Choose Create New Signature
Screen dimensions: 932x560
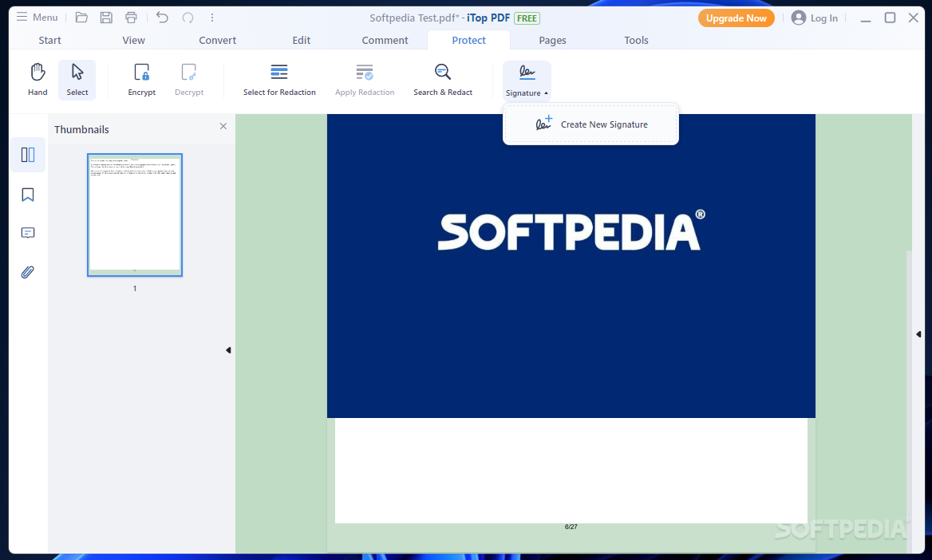[x=591, y=124]
